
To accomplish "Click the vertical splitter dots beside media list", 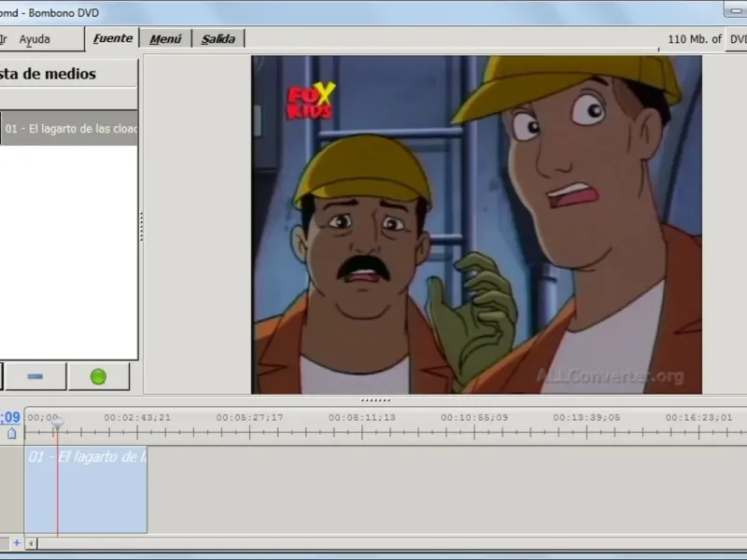I will point(141,226).
